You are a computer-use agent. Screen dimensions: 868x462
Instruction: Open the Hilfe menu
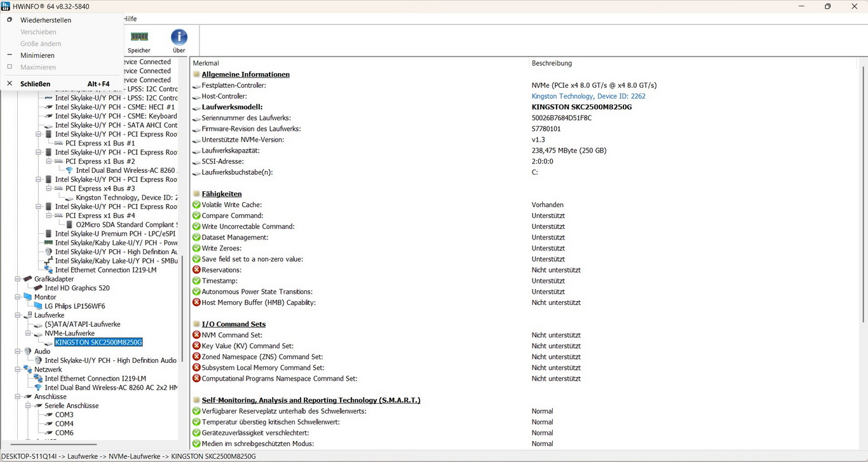[x=130, y=19]
